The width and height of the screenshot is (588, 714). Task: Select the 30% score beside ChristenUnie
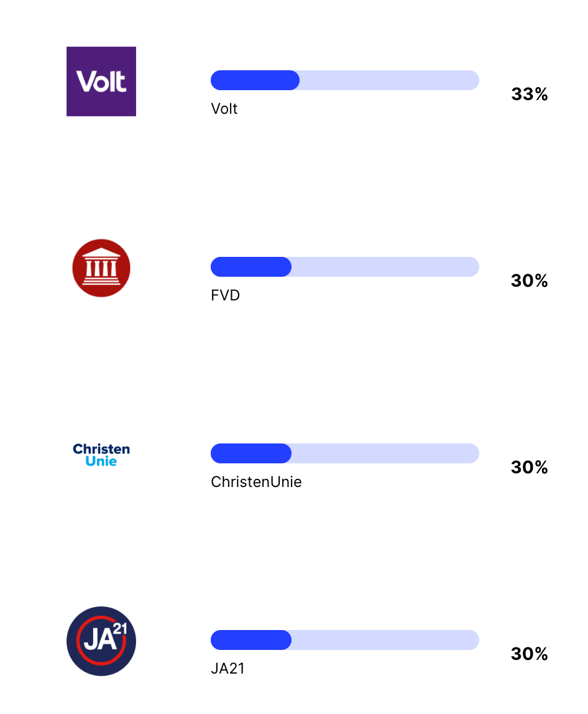(x=530, y=468)
